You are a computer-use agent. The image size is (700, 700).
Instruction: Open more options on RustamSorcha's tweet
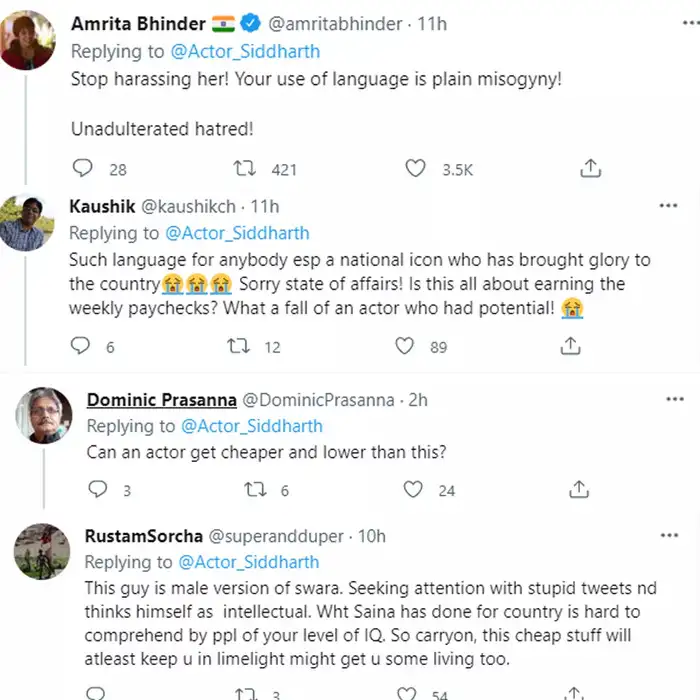(668, 536)
